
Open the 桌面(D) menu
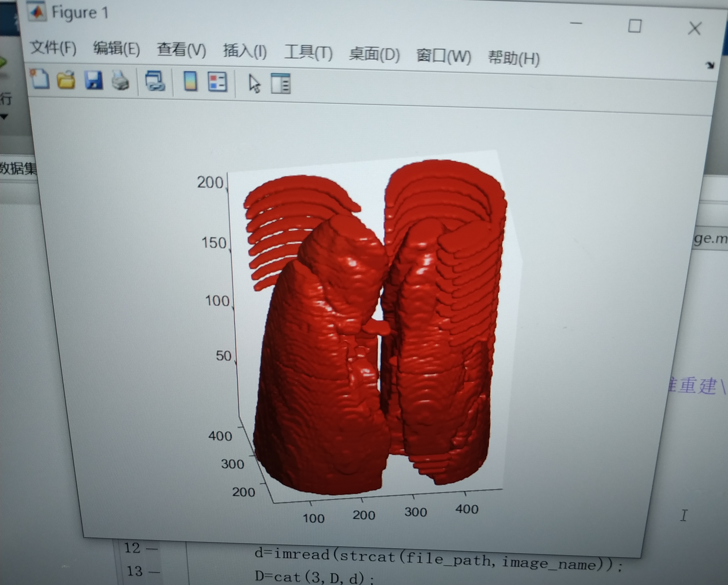coord(374,54)
